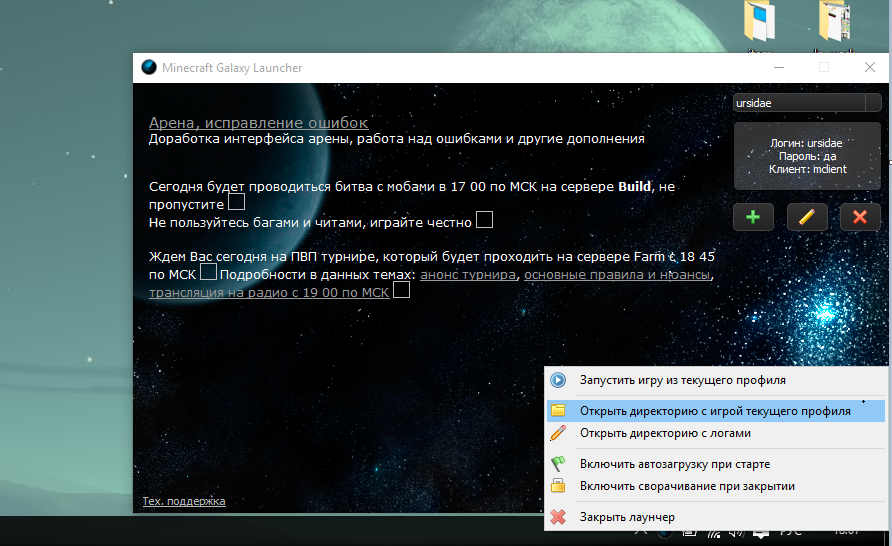
Task: Open the 'основные правила и нюансы' link
Action: tap(617, 275)
